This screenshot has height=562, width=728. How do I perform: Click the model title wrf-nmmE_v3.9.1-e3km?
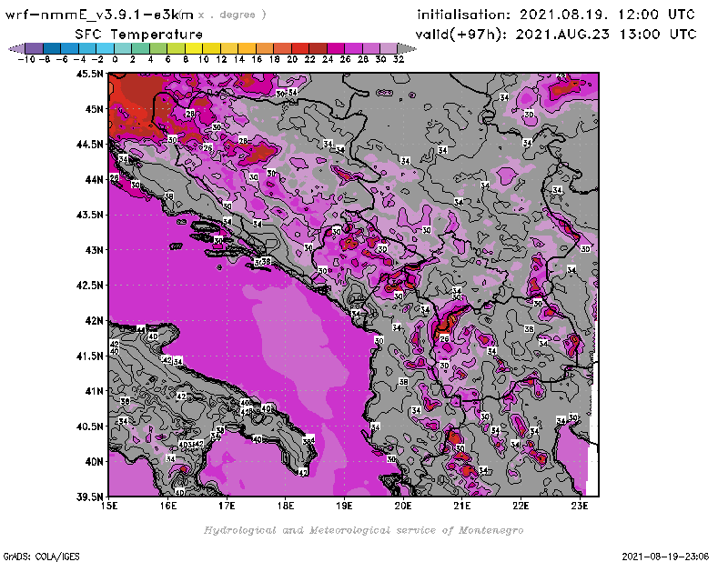pos(99,15)
